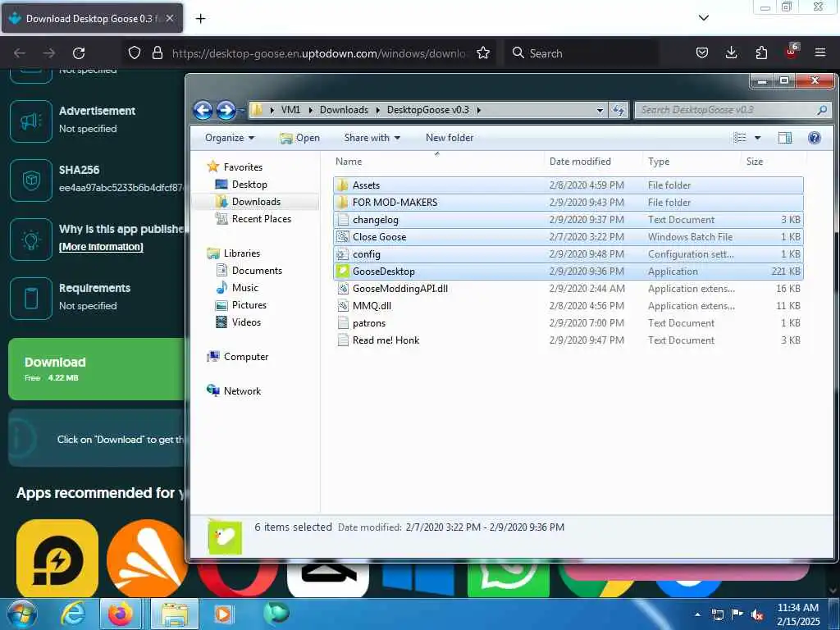Open the More information link
The height and width of the screenshot is (630, 840).
click(x=101, y=246)
